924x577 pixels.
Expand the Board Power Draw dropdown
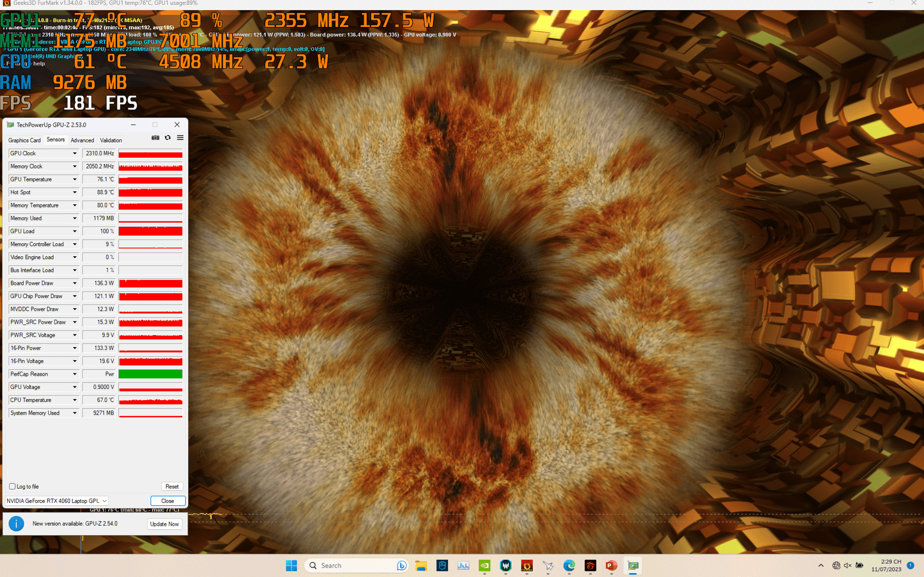(75, 283)
